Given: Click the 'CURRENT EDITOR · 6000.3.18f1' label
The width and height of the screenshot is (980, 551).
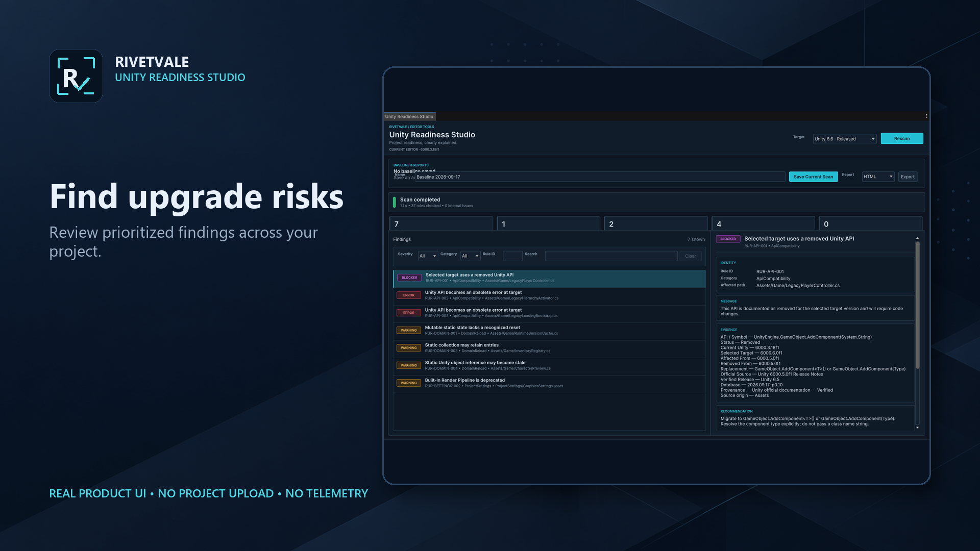Looking at the screenshot, I should tap(414, 149).
